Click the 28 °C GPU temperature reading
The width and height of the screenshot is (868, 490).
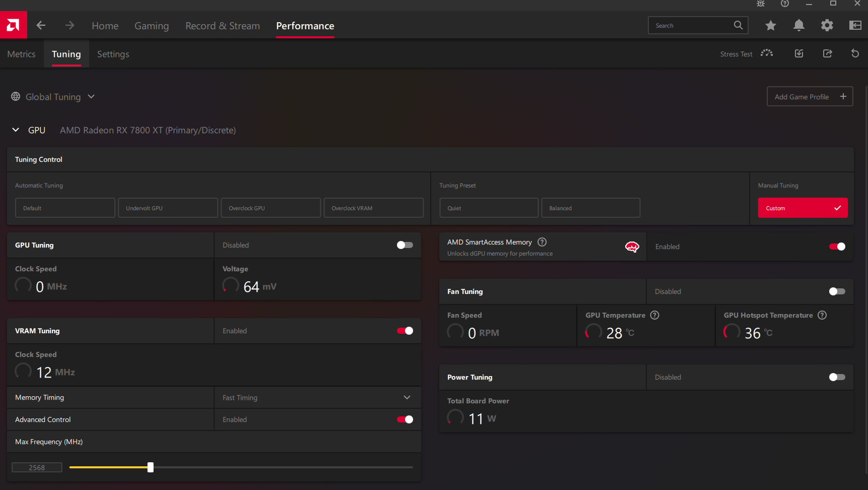click(x=620, y=333)
